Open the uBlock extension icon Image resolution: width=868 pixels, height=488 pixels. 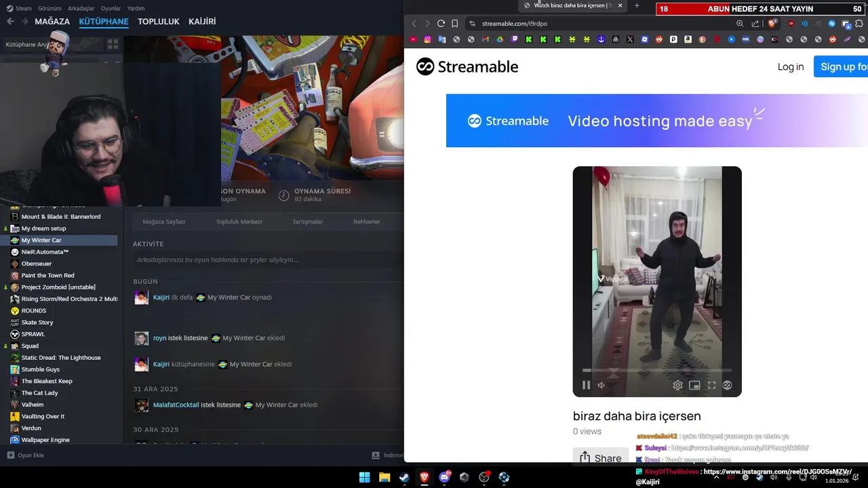pyautogui.click(x=791, y=24)
